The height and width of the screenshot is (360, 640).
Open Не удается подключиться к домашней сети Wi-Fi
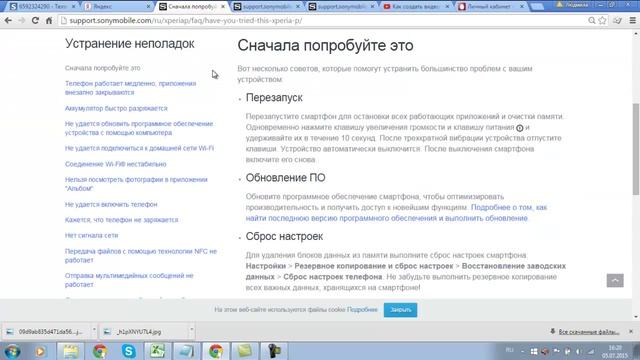139,148
